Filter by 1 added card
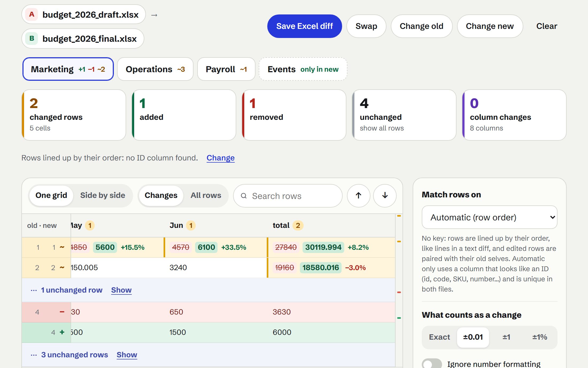 184,115
